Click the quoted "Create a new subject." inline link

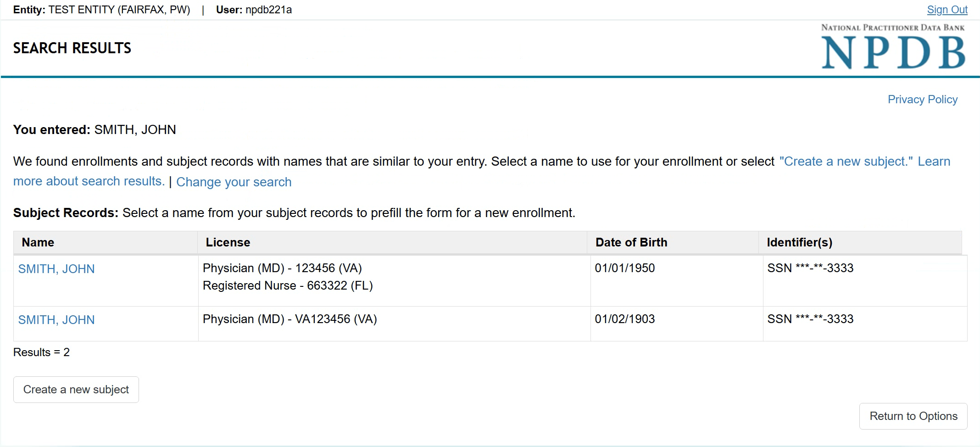pos(846,162)
